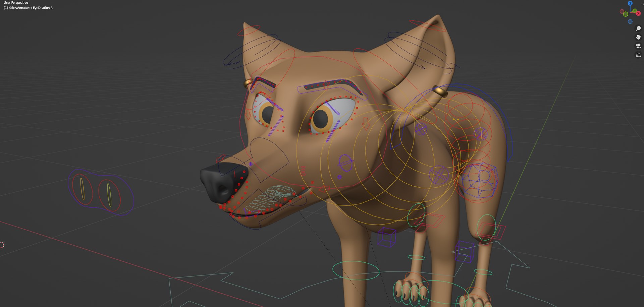Click the negative X axis gizmo circle
This screenshot has width=644, height=307.
tap(622, 11)
